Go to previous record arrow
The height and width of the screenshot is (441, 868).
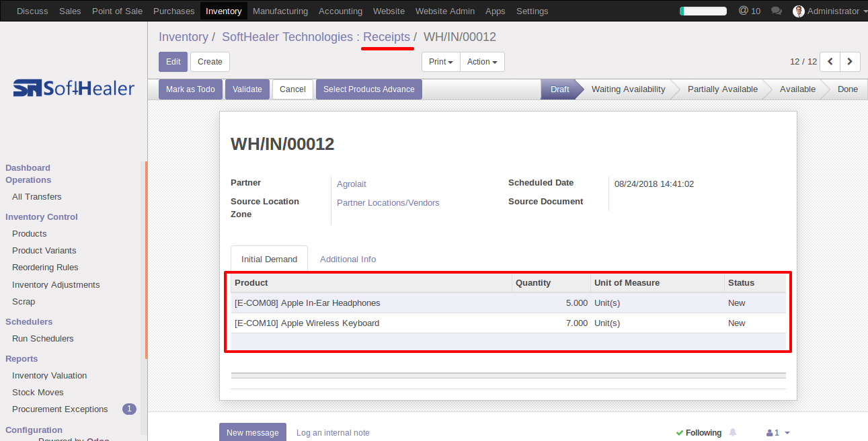tap(830, 62)
